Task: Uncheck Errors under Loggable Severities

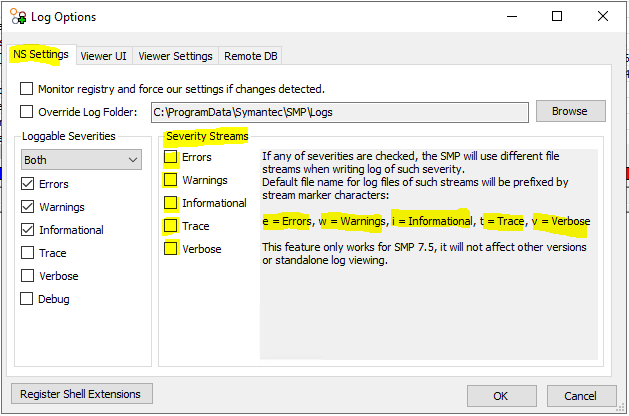Action: pyautogui.click(x=27, y=184)
